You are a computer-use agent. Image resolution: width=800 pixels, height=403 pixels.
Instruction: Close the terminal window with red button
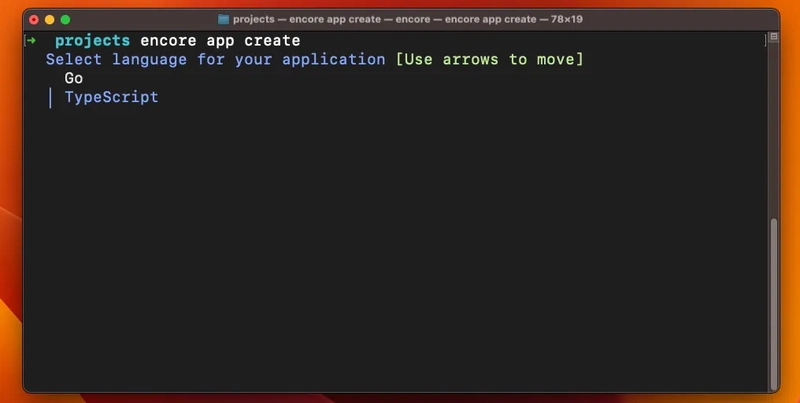coord(34,20)
